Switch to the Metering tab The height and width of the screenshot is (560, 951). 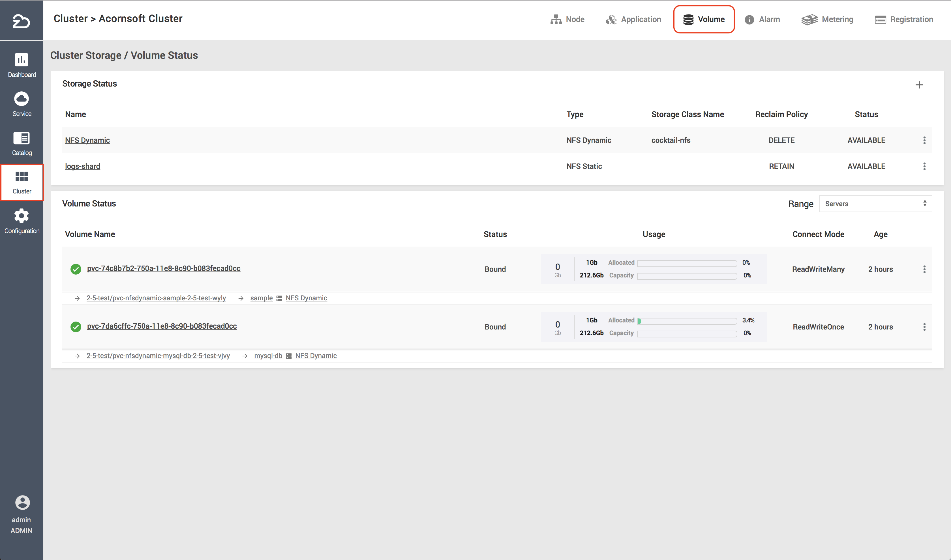pyautogui.click(x=827, y=19)
